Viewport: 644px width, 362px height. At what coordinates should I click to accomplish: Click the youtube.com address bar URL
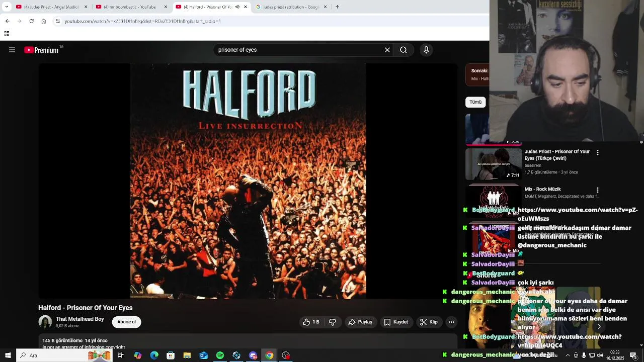pyautogui.click(x=142, y=21)
